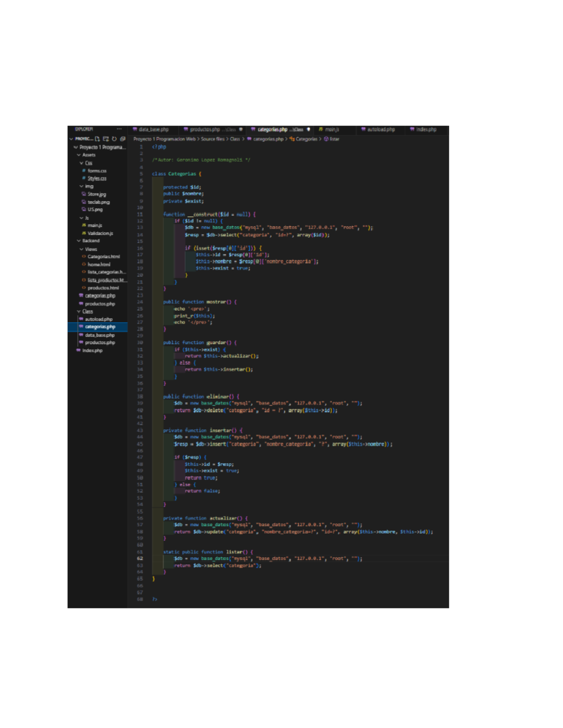The width and height of the screenshot is (563, 728).
Task: Click unsaved dot on categorias.php tab
Action: coord(309,129)
